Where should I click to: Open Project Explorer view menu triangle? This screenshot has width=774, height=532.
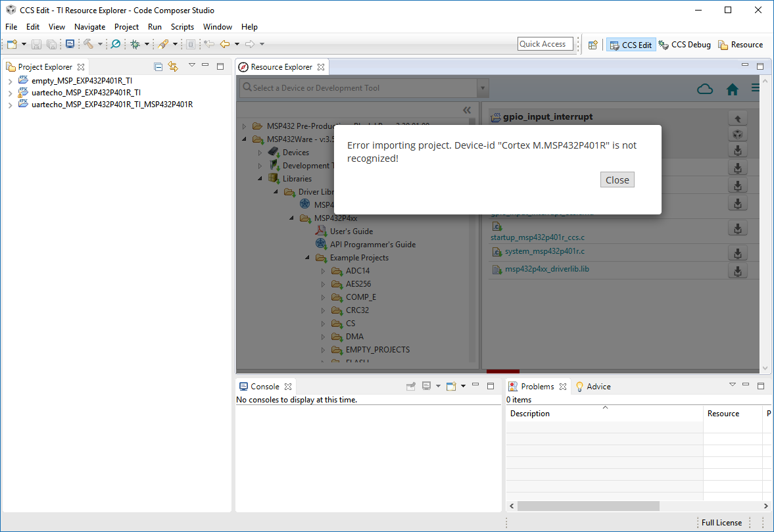[192, 65]
